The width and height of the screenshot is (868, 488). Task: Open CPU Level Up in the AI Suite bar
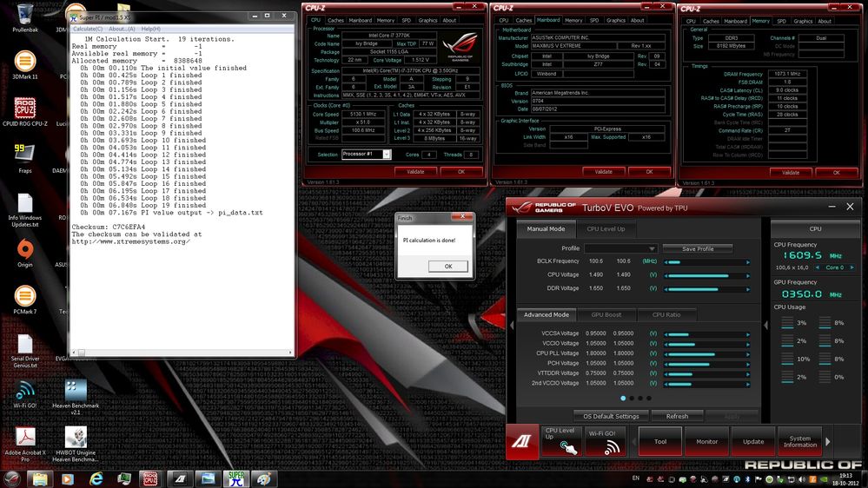point(561,441)
